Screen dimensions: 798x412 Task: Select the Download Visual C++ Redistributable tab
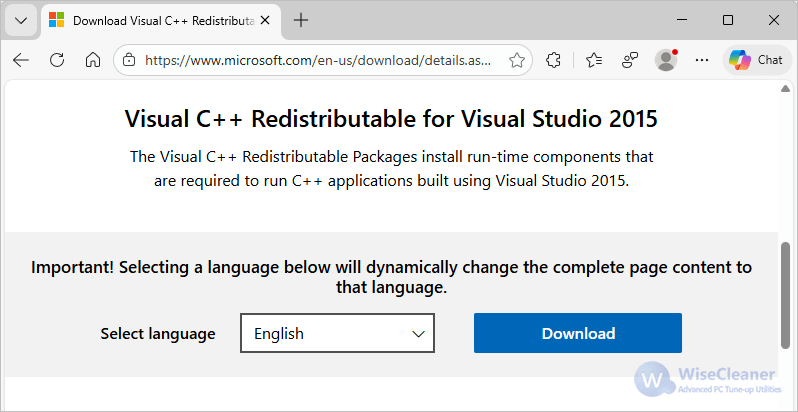[x=160, y=21]
